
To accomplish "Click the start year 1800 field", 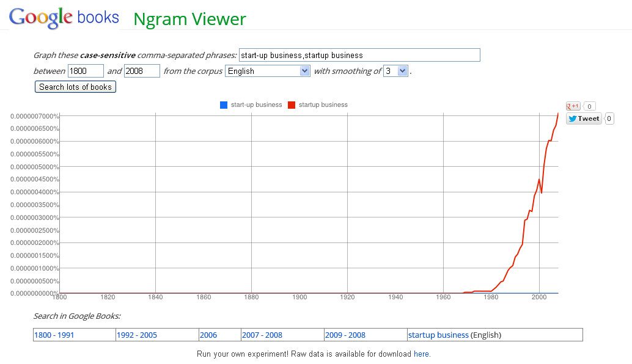I will [x=86, y=71].
